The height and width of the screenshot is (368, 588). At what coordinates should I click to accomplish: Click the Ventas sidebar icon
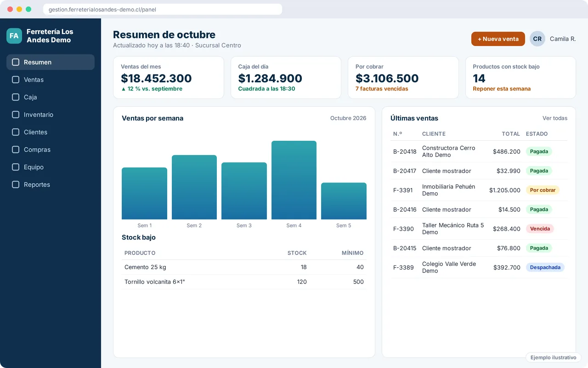(x=16, y=80)
